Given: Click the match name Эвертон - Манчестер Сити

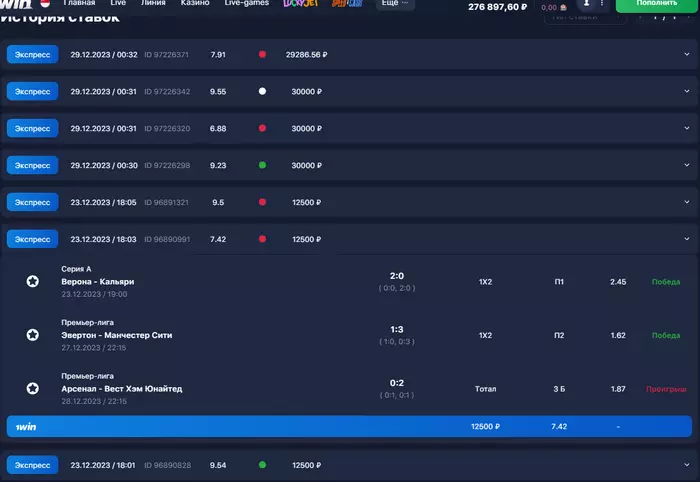Looking at the screenshot, I should [117, 335].
